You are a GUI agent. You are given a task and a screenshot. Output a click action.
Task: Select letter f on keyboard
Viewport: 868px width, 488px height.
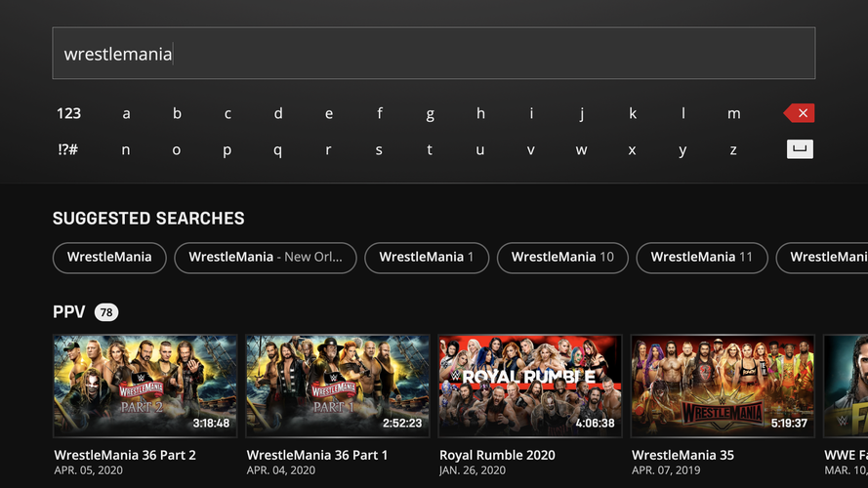pyautogui.click(x=379, y=113)
